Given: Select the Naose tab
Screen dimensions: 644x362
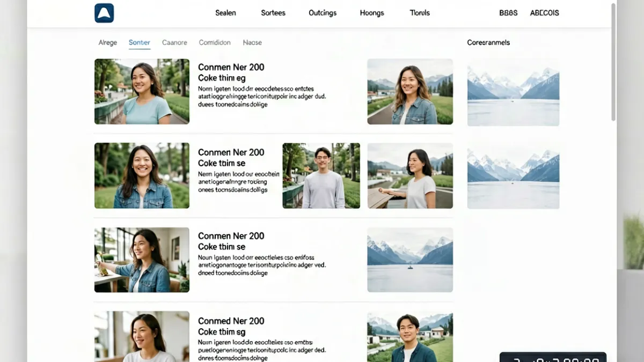Looking at the screenshot, I should coord(252,42).
